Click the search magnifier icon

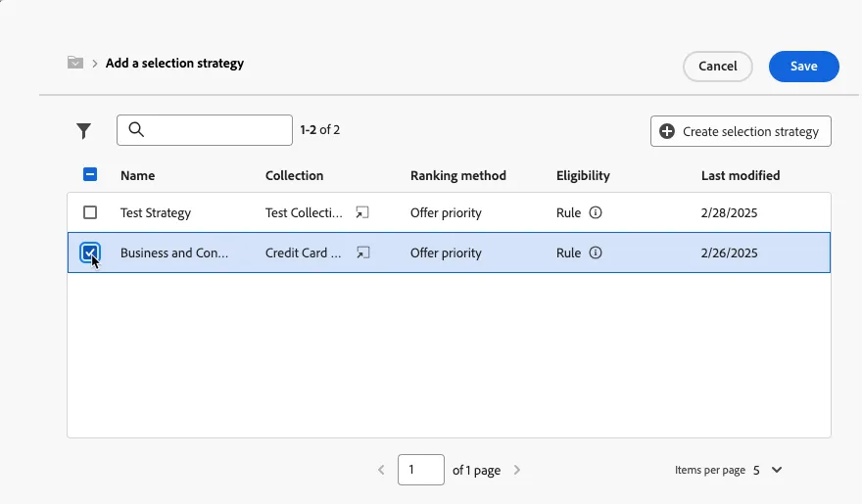point(136,129)
